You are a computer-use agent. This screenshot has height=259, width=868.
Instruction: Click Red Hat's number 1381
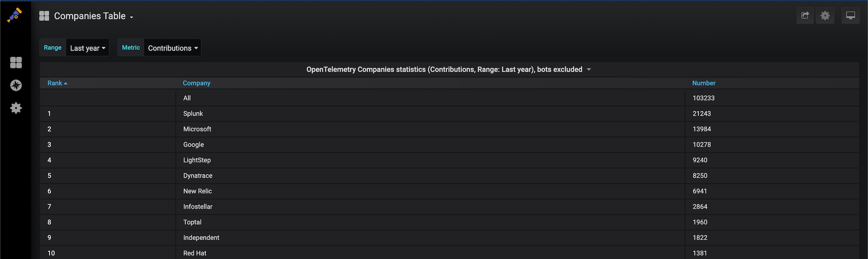tap(700, 253)
